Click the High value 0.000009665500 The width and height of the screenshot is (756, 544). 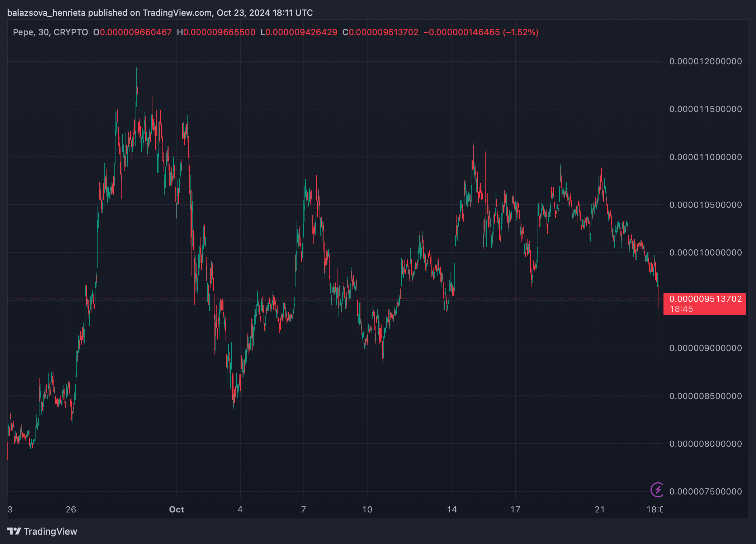click(219, 32)
